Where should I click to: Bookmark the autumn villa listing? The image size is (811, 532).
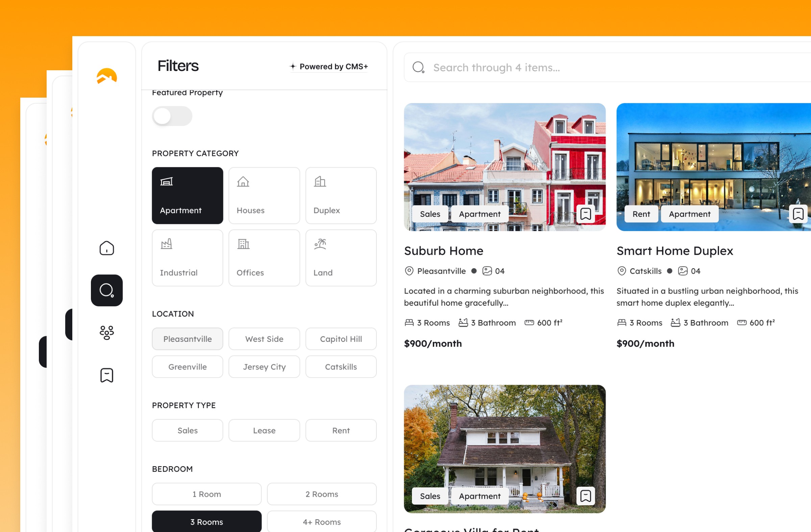[585, 496]
